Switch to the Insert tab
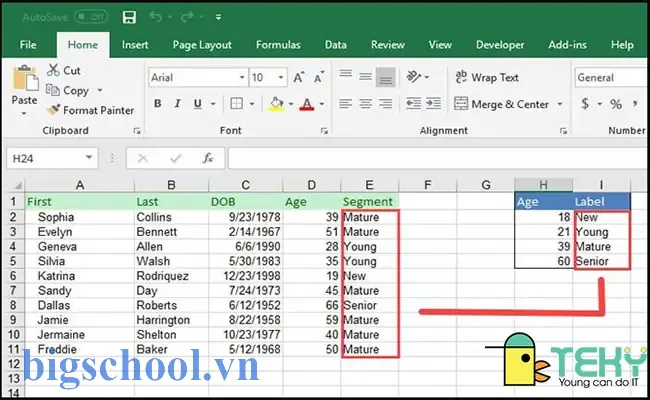650x400 pixels. click(135, 45)
